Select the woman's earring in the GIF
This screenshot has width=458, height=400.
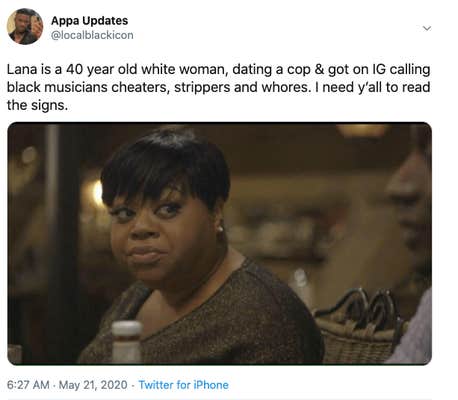220,229
